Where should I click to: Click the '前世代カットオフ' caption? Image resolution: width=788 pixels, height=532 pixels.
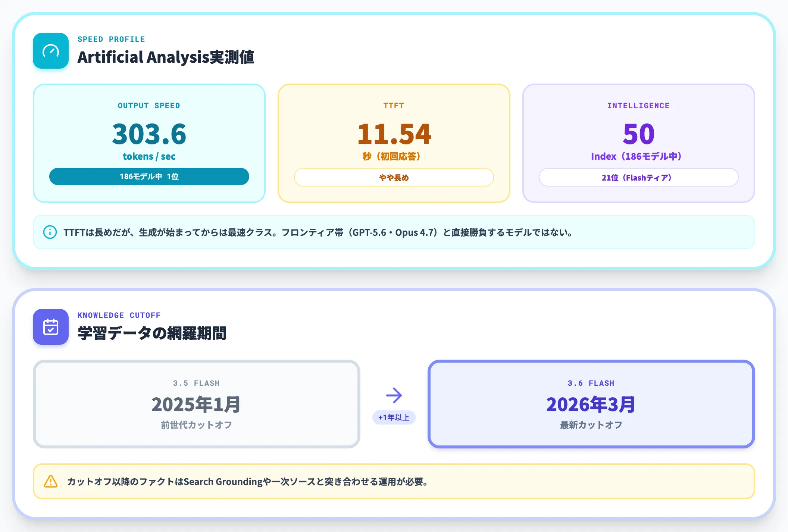[x=197, y=425]
